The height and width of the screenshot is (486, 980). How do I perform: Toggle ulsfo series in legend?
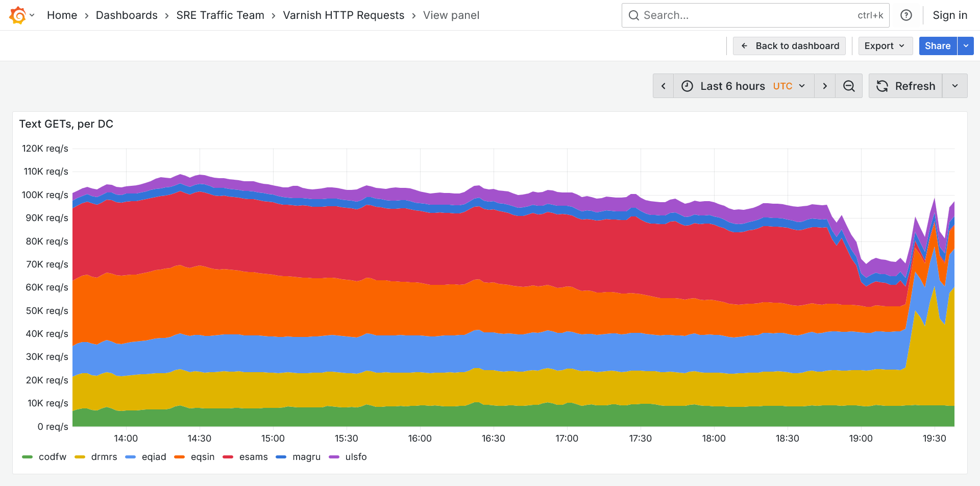[356, 457]
